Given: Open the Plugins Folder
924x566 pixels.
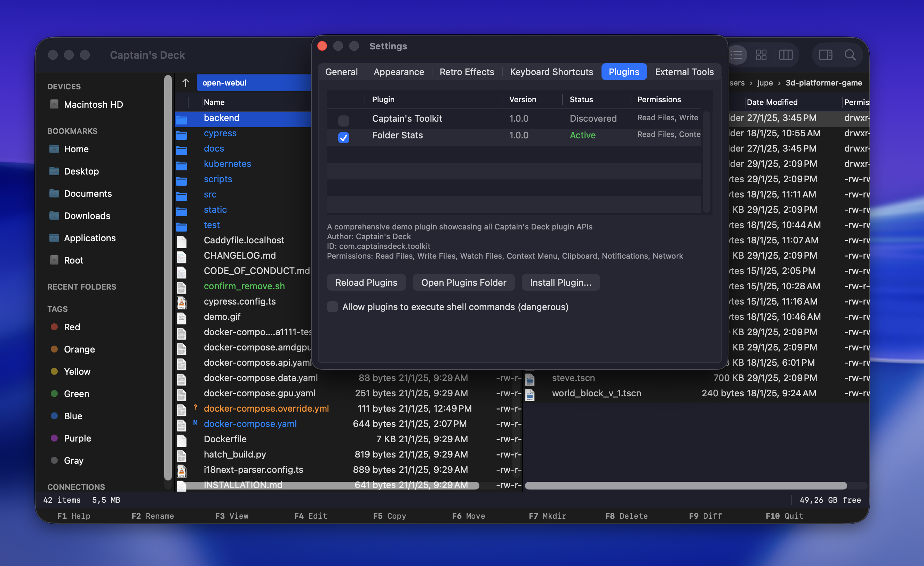Looking at the screenshot, I should click(x=463, y=282).
